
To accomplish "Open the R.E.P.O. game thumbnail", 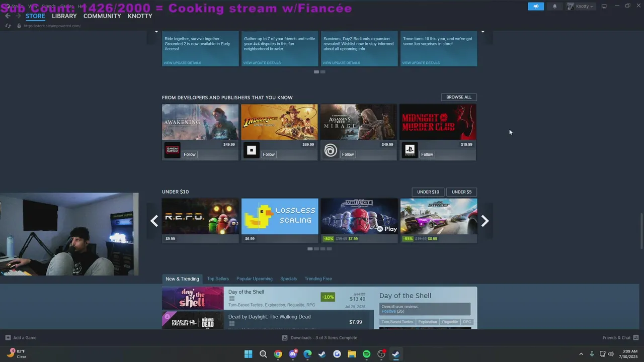I will coord(200,216).
